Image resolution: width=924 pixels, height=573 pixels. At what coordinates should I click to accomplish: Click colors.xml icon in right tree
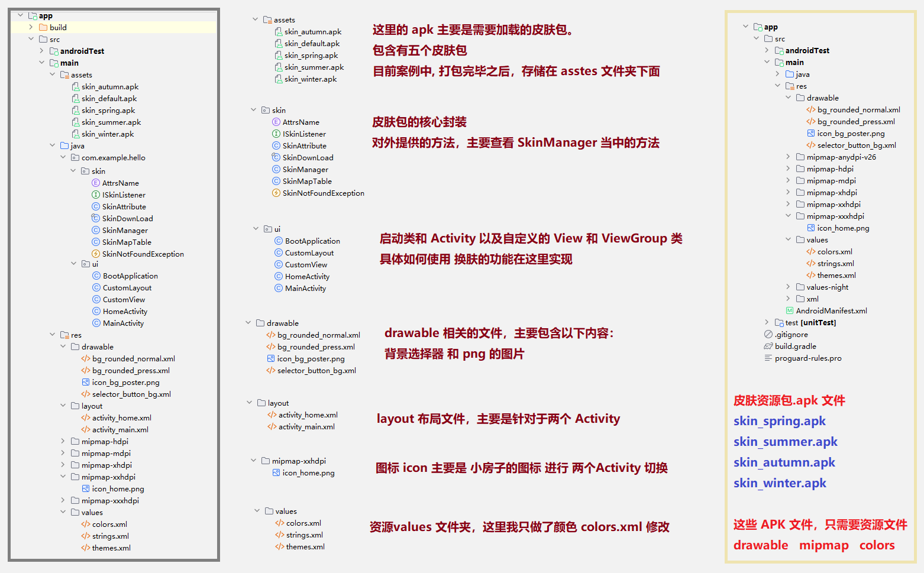pyautogui.click(x=811, y=251)
